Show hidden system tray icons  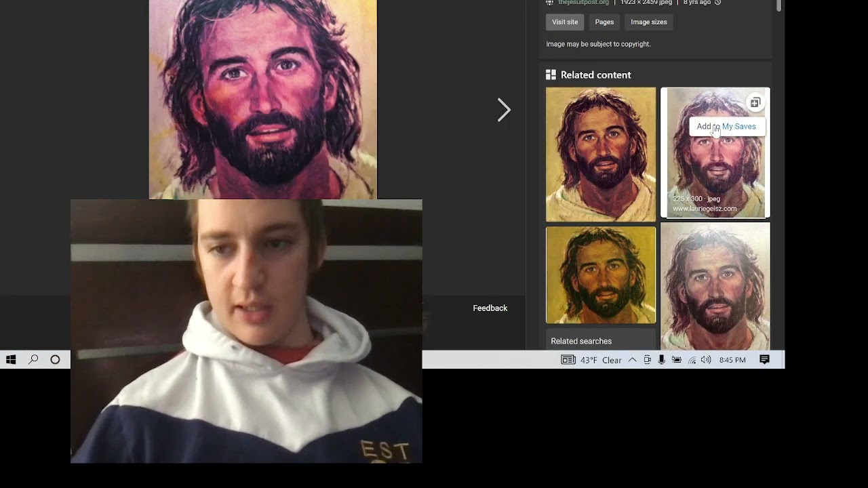point(632,360)
